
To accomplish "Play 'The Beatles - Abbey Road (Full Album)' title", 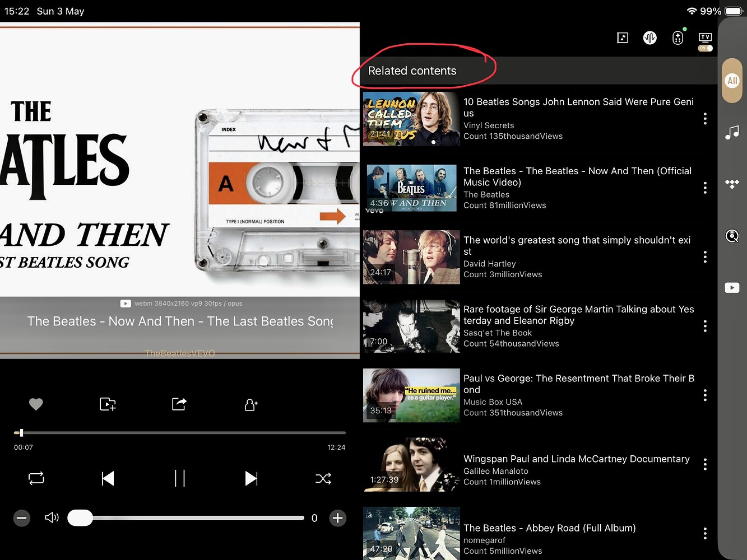I will 550,528.
